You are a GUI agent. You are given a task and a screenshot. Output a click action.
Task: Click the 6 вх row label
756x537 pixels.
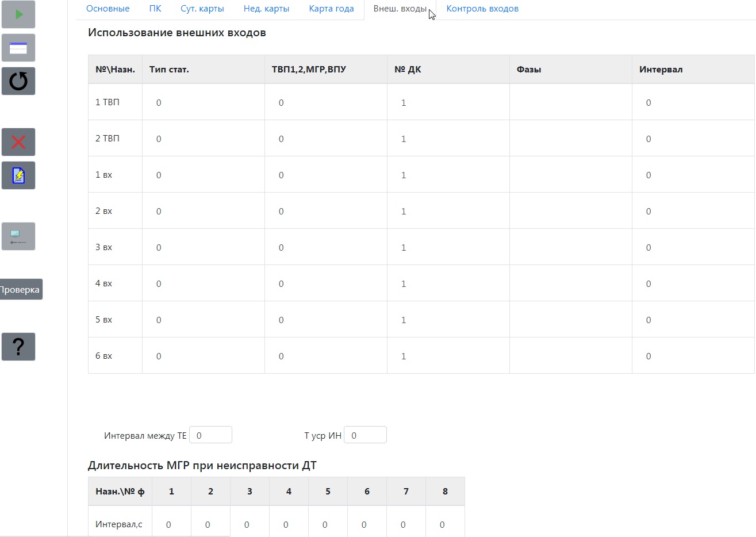(x=104, y=356)
